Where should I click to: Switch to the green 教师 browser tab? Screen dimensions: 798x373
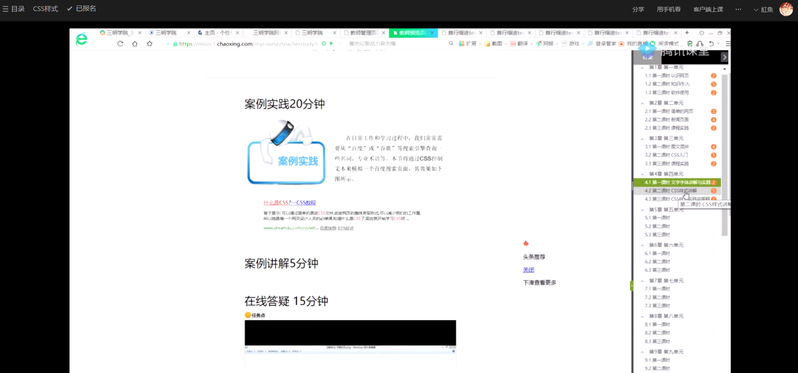[x=413, y=33]
